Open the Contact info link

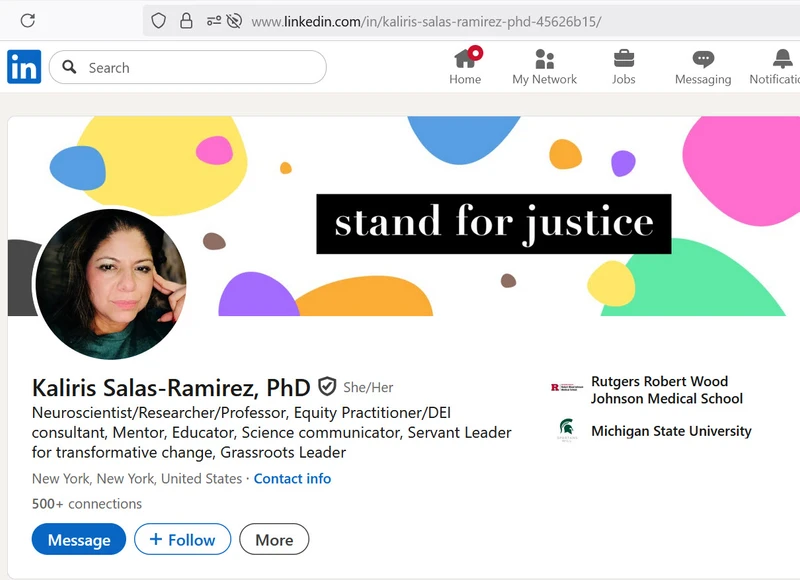292,479
